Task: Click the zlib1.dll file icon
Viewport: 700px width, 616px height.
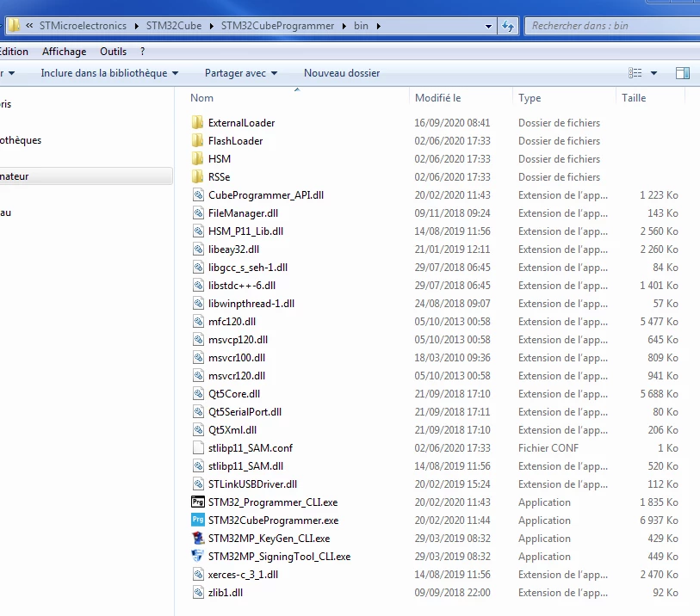Action: (198, 593)
